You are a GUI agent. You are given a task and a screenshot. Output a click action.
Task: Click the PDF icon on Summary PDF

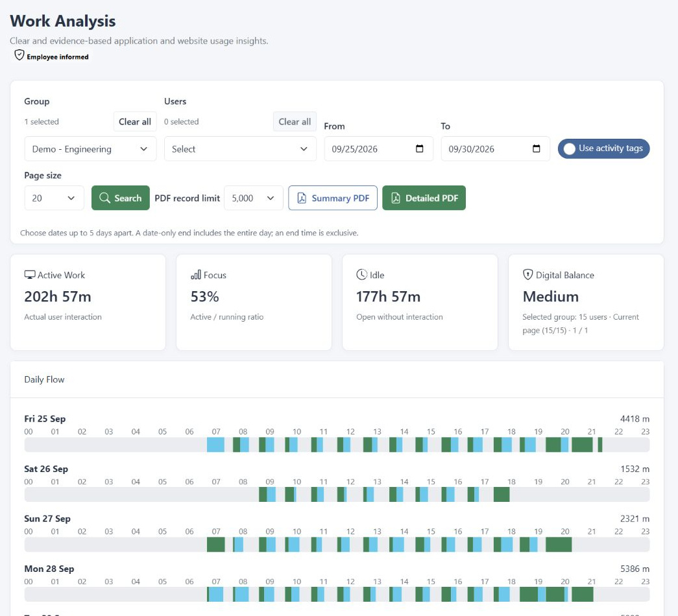click(x=302, y=198)
